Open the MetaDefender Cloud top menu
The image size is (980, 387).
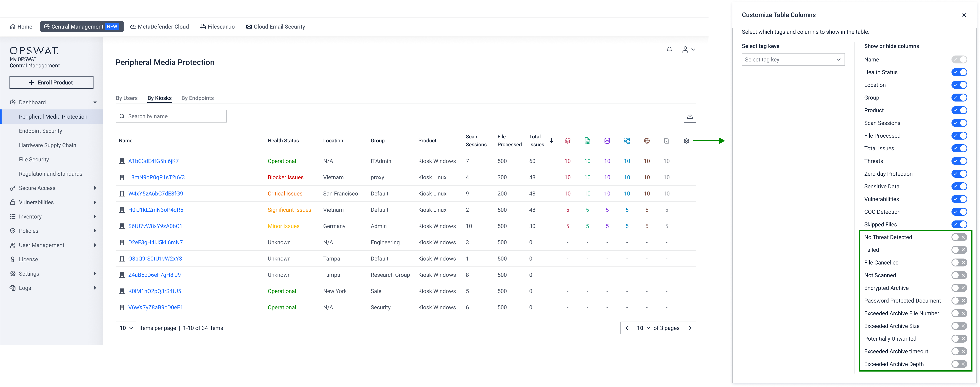coord(159,27)
